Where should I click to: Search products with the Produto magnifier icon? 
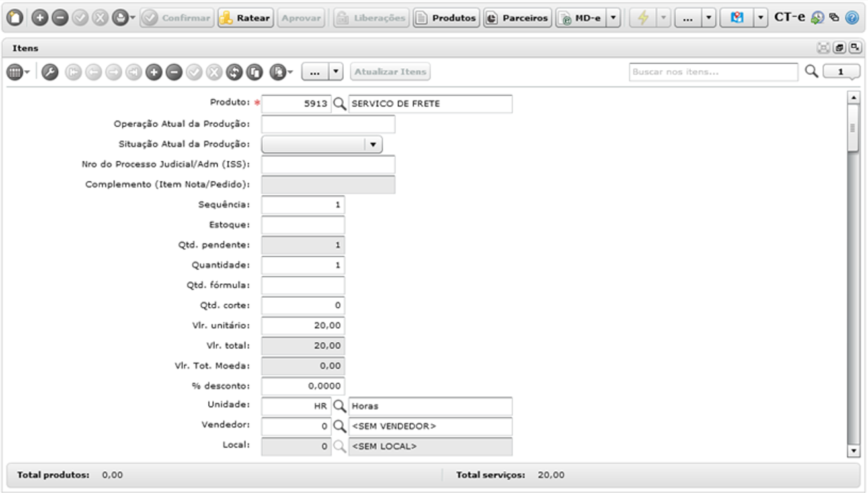(x=339, y=104)
